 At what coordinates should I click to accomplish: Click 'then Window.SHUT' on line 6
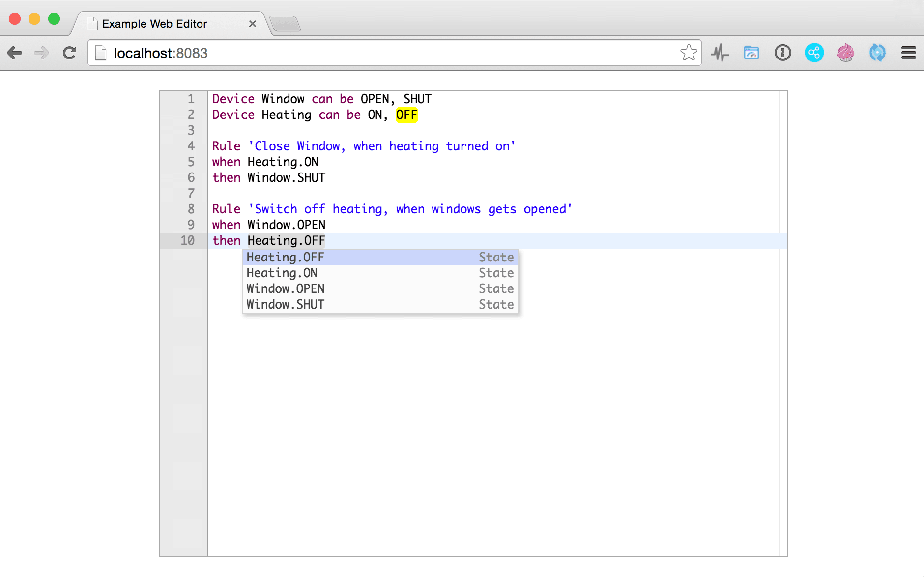click(269, 178)
